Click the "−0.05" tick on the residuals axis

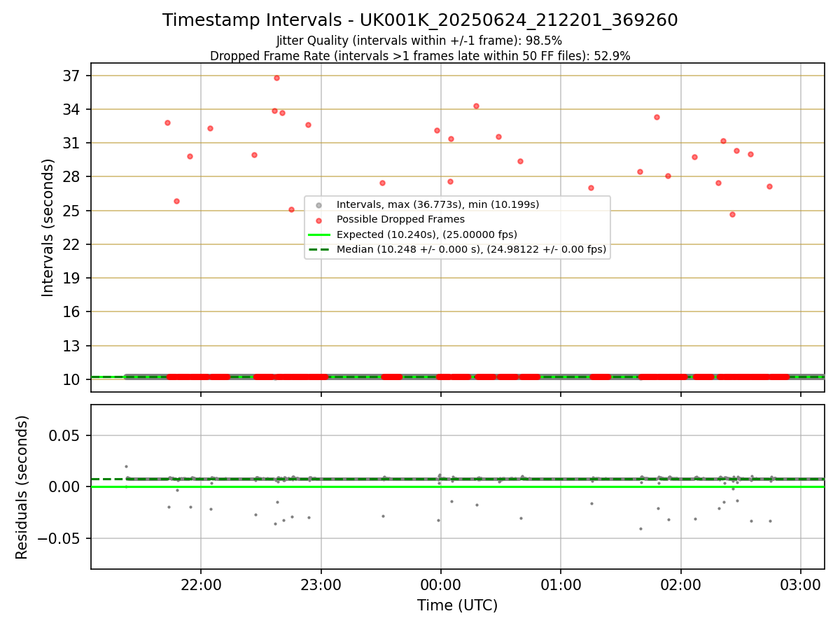[x=59, y=538]
